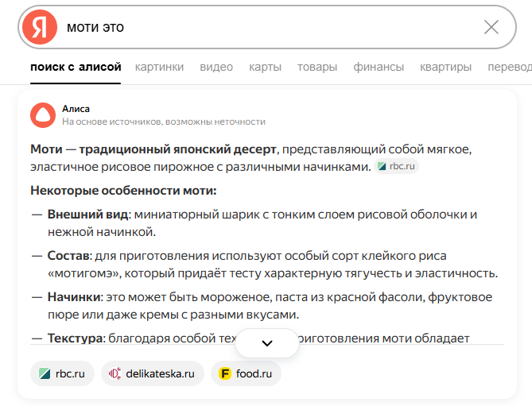Select the поиск с алисой tab

tap(76, 67)
